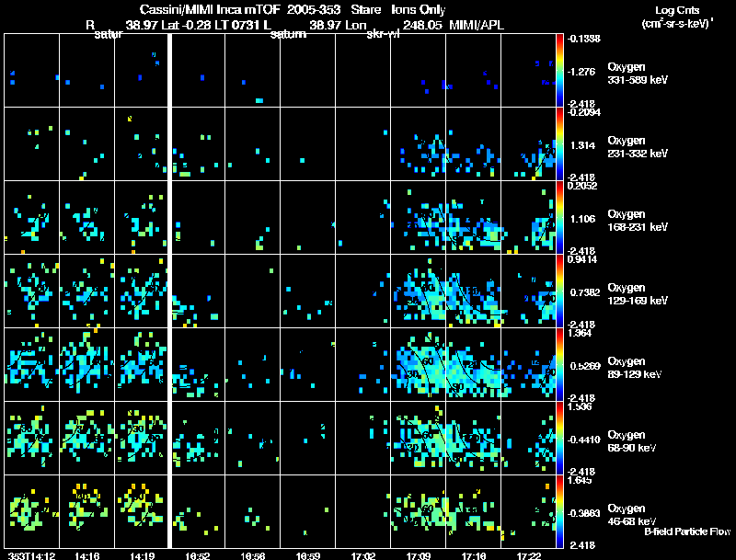Click the Oxygen 231-332 keV row label

pos(638,147)
